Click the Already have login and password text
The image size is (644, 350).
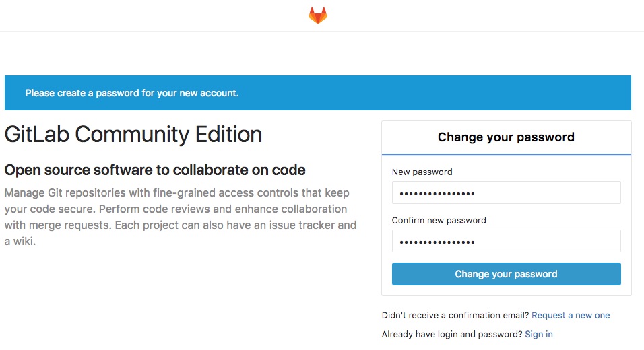(452, 334)
